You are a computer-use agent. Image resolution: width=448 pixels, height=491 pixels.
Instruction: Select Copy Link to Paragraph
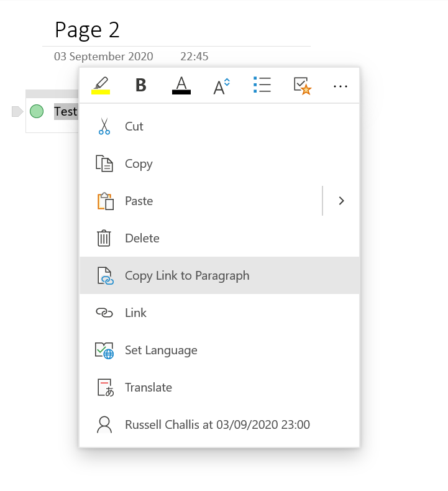click(x=219, y=275)
